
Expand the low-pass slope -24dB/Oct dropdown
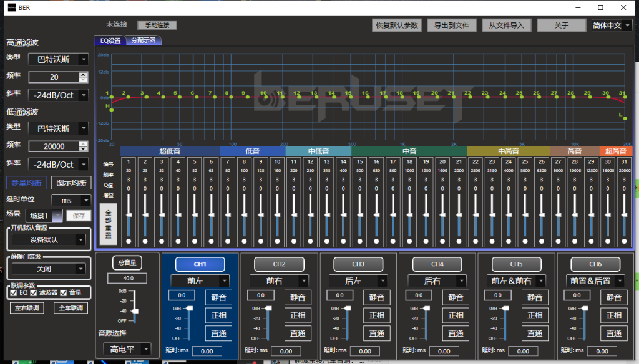[x=58, y=165]
